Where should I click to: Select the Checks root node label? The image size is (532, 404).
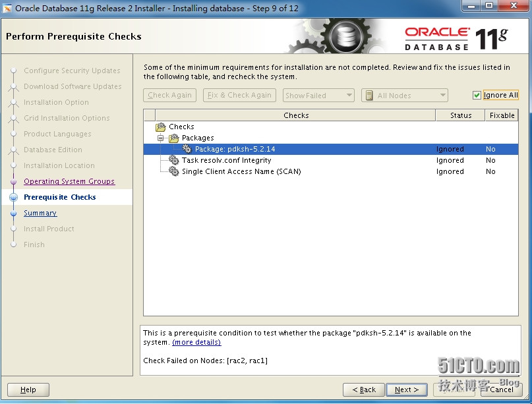click(181, 127)
